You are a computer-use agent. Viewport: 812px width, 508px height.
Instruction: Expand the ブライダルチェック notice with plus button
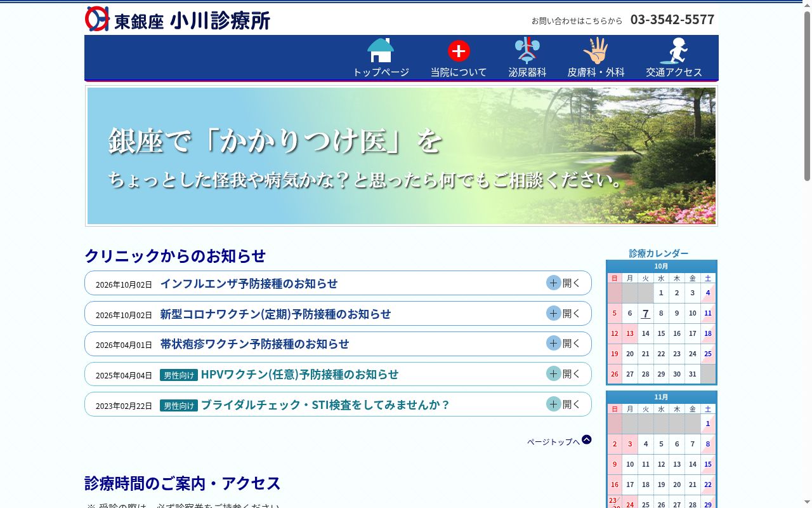click(554, 404)
